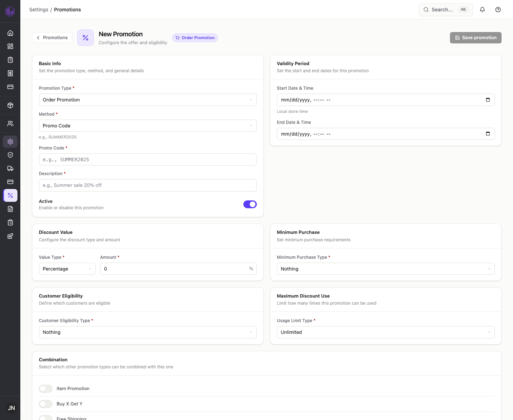The height and width of the screenshot is (420, 513).
Task: Click the Promo Code input field
Action: pos(148,159)
